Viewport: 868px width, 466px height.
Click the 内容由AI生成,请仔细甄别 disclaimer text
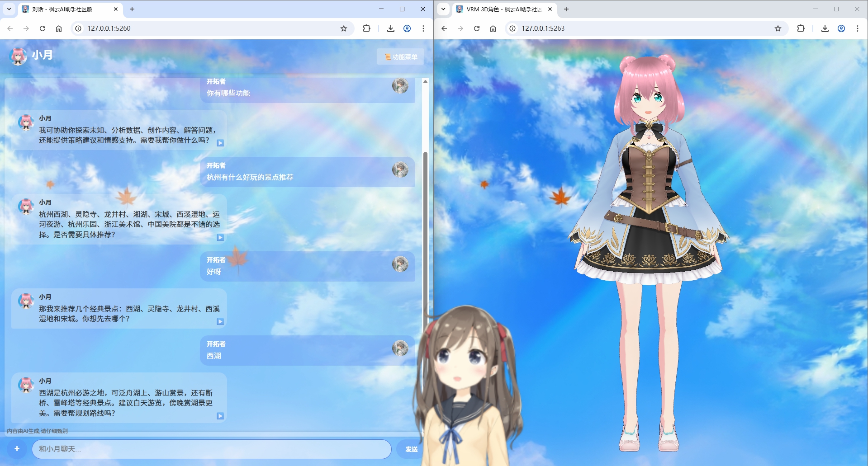[x=37, y=431]
